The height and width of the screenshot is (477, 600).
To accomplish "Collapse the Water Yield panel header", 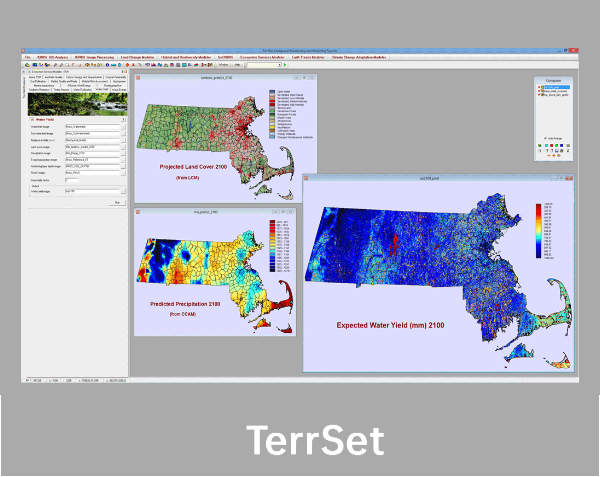I will click(x=32, y=119).
